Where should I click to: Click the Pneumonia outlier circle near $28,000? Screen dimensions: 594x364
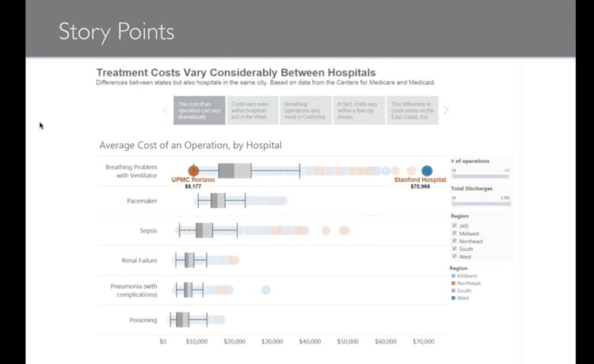(266, 290)
